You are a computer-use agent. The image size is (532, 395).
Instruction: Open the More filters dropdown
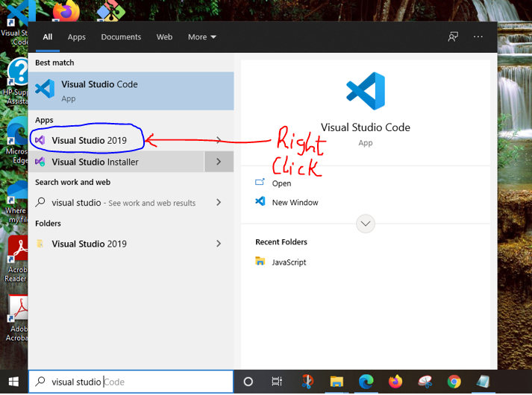pyautogui.click(x=202, y=37)
